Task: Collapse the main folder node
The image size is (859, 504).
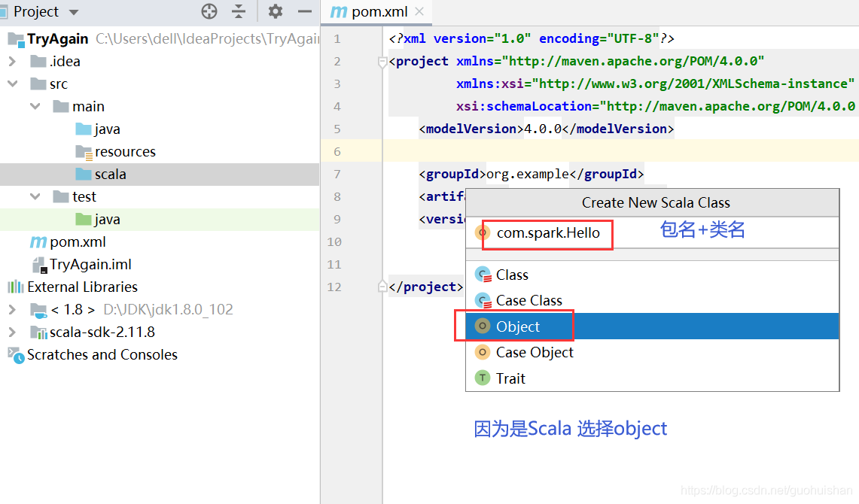Action: 35,107
